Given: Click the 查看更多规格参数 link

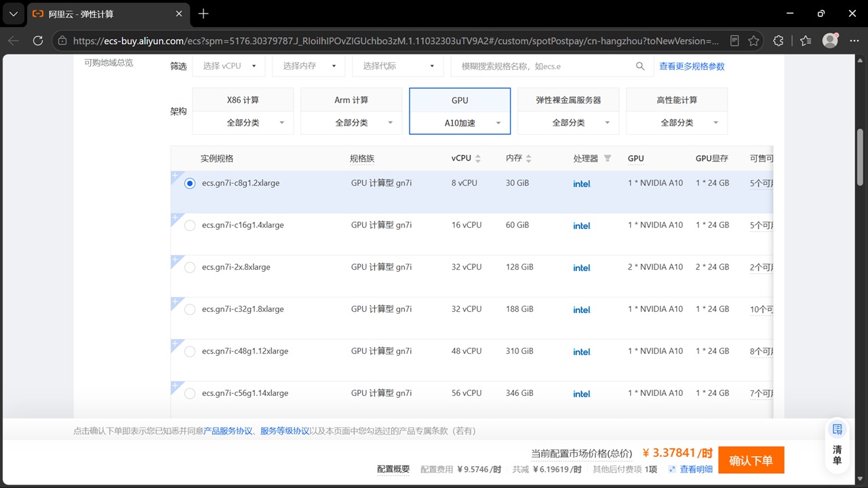Looking at the screenshot, I should point(692,66).
